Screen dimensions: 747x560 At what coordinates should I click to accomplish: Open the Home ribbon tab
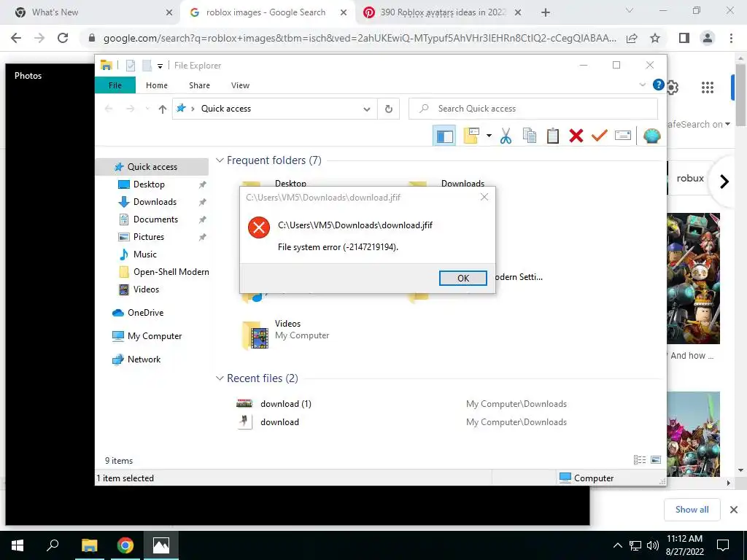click(x=157, y=85)
